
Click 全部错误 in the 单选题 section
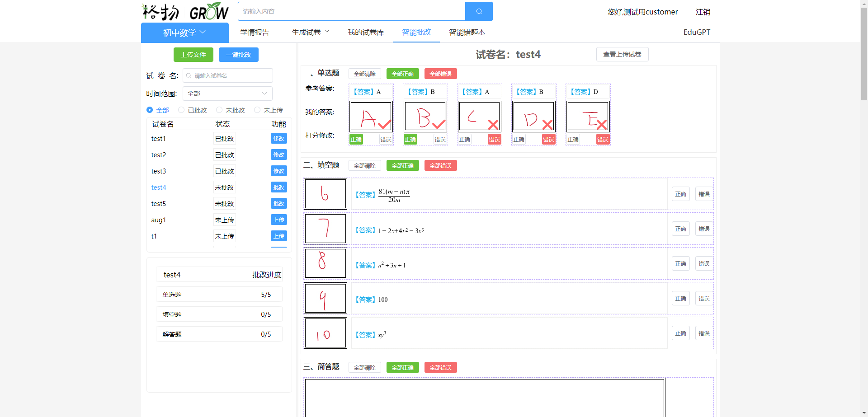(x=441, y=74)
